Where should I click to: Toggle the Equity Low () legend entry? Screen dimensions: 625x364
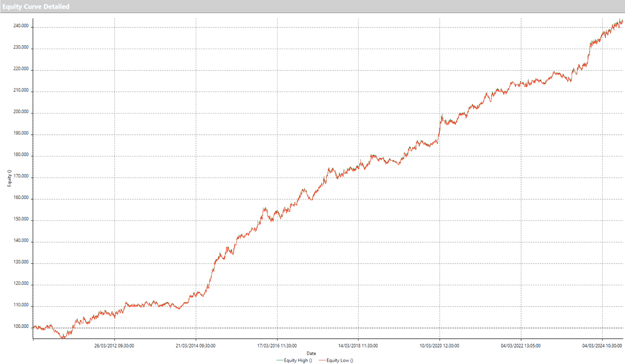pyautogui.click(x=339, y=360)
